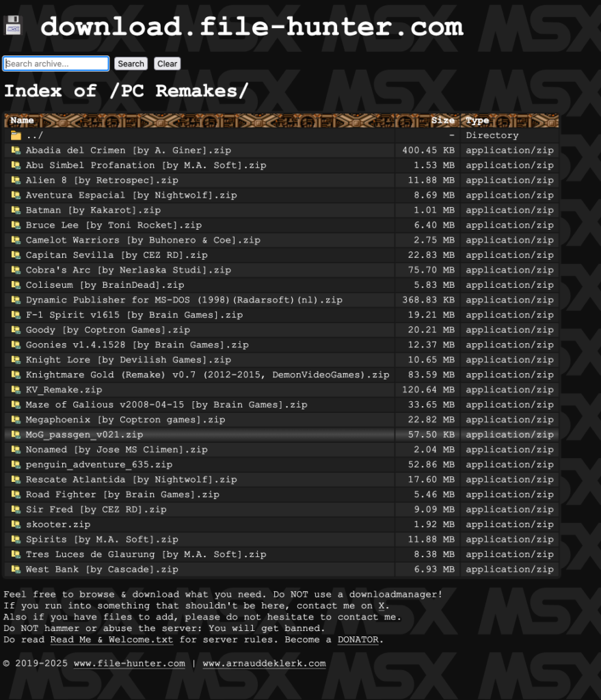Click the parent directory folder icon
This screenshot has width=601, height=700.
click(x=16, y=135)
